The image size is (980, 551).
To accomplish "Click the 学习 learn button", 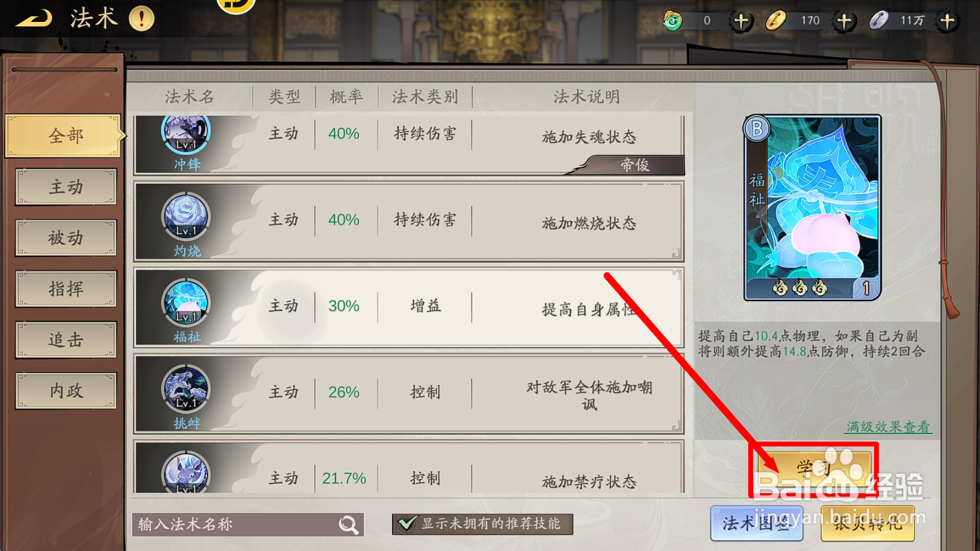I will (814, 469).
